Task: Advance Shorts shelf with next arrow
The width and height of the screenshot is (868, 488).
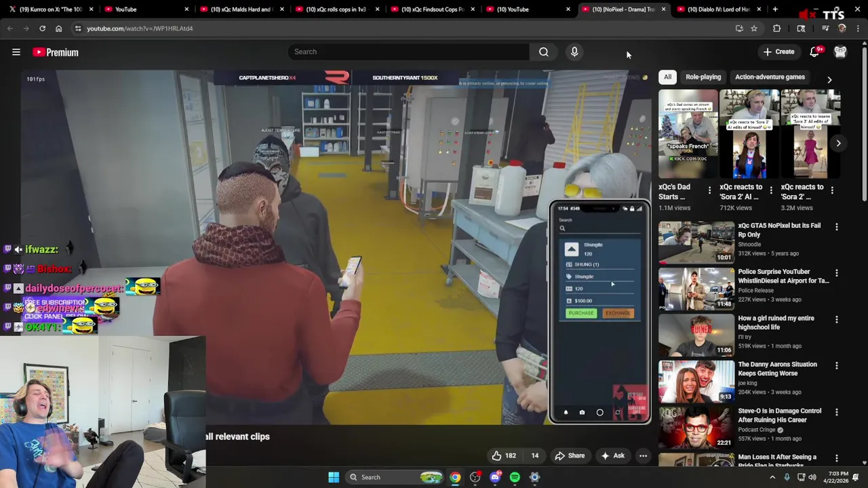Action: (x=838, y=143)
